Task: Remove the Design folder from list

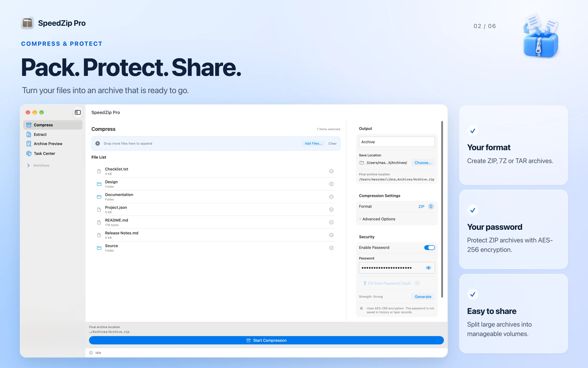Action: (331, 184)
